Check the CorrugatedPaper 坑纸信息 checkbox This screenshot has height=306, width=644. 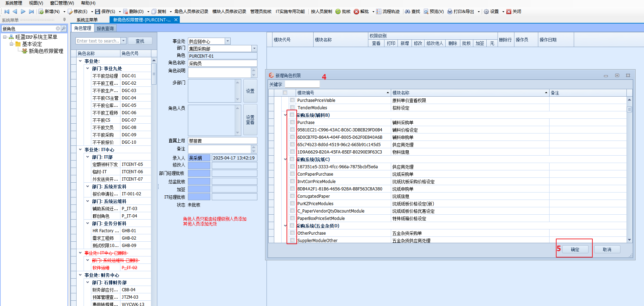[x=292, y=196]
